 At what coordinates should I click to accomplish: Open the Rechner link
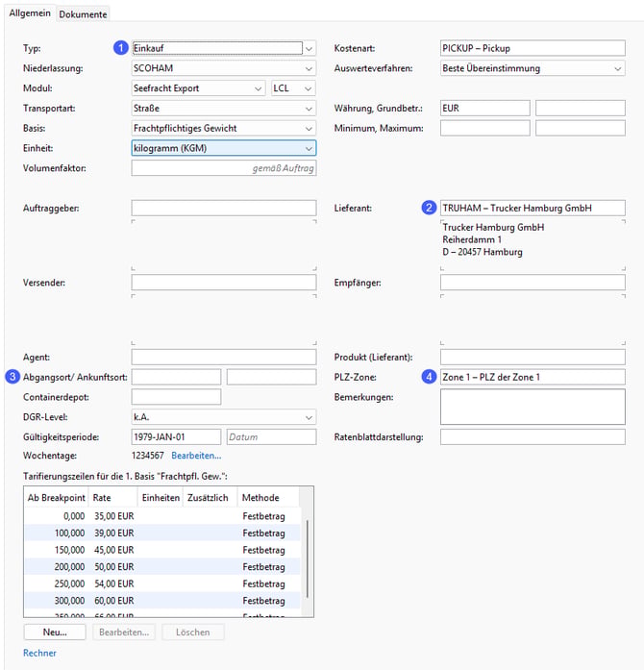39,654
